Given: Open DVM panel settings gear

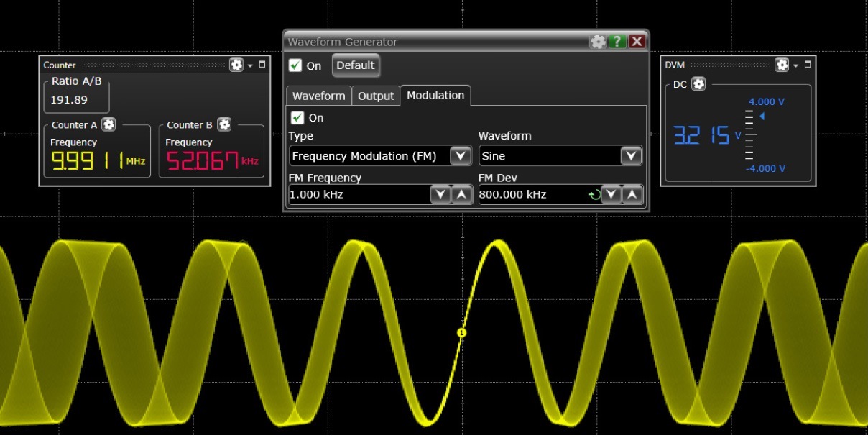Looking at the screenshot, I should 782,65.
